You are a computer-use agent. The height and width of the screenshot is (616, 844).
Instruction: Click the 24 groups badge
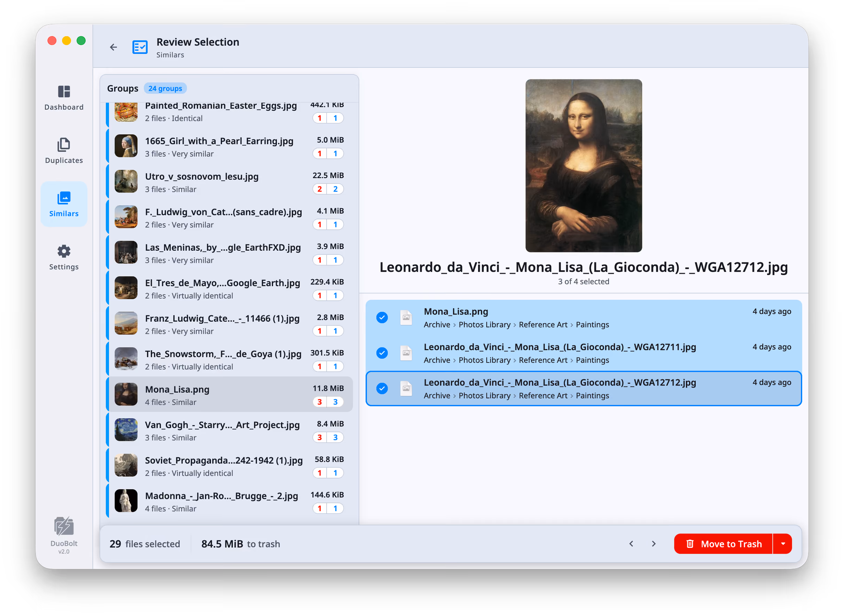pos(165,88)
